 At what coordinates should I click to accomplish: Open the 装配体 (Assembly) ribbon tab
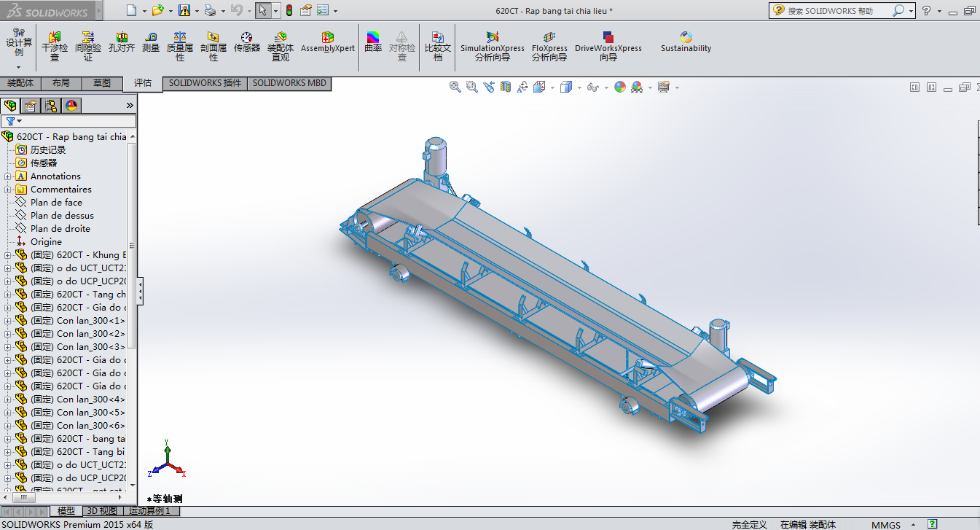pyautogui.click(x=20, y=83)
